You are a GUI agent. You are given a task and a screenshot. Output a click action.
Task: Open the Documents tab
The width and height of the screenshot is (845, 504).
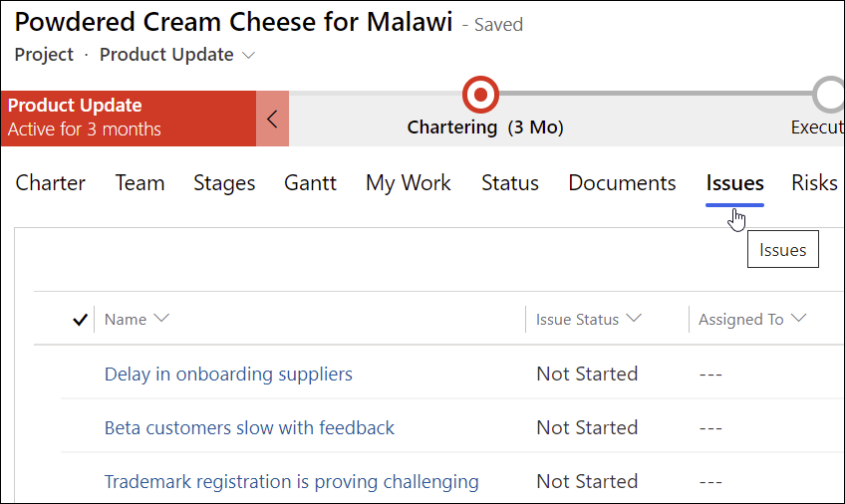click(622, 183)
